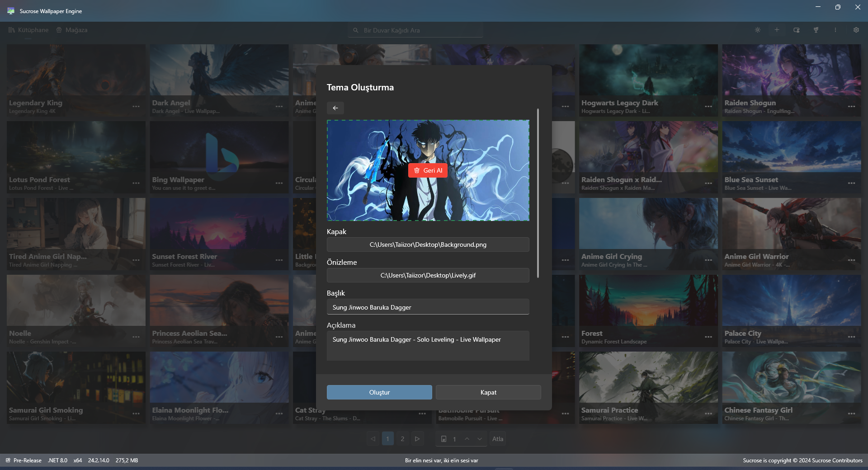Click the Başlık title input field
868x470 pixels.
[428, 307]
